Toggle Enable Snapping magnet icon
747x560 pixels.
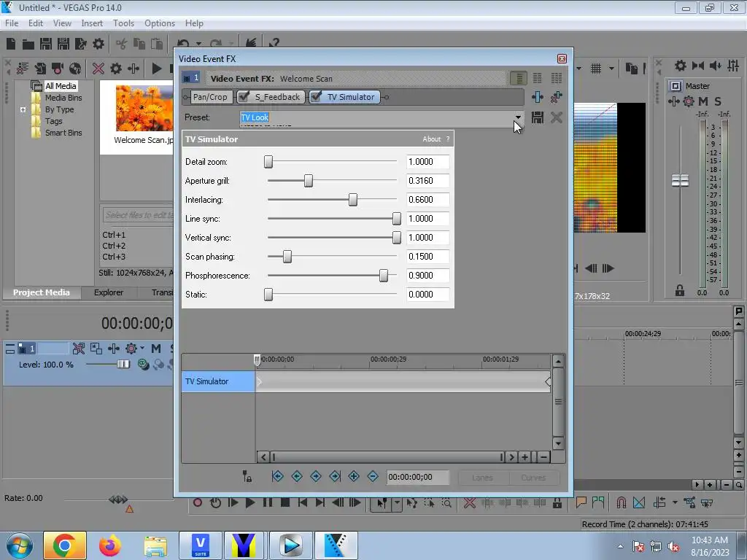[622, 503]
